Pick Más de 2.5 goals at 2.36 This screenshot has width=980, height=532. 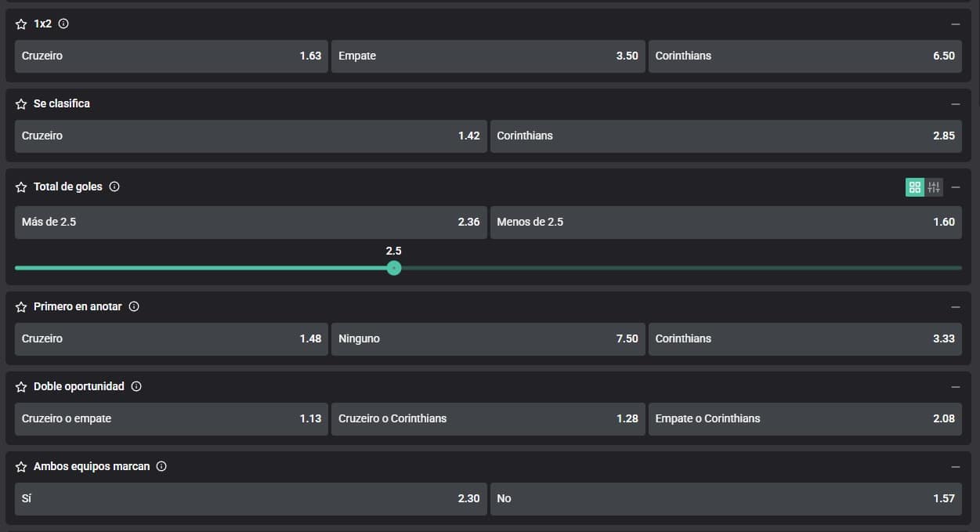pyautogui.click(x=251, y=223)
